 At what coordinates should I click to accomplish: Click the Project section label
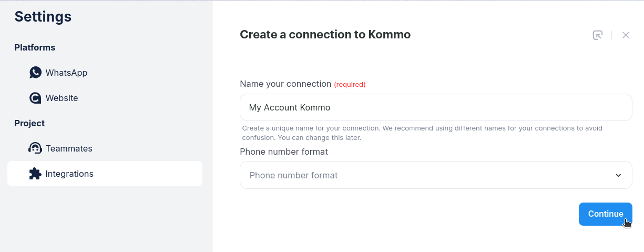tap(29, 123)
